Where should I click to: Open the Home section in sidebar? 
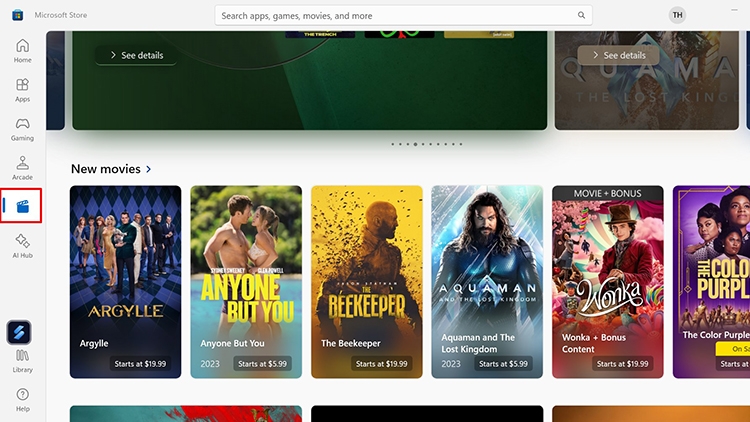[22, 51]
